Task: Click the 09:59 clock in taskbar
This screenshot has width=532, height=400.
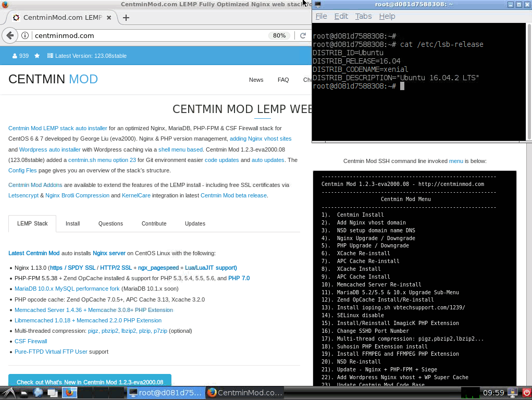Action: point(493,393)
